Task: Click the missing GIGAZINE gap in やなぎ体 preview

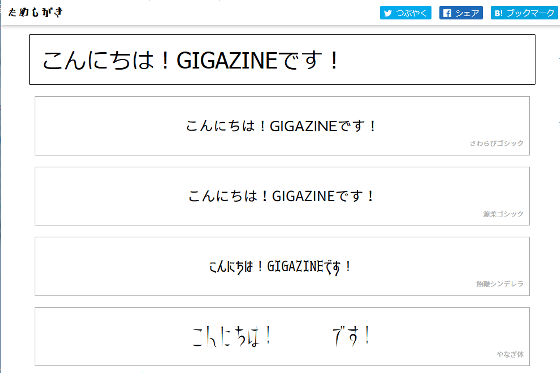Action: click(x=302, y=336)
